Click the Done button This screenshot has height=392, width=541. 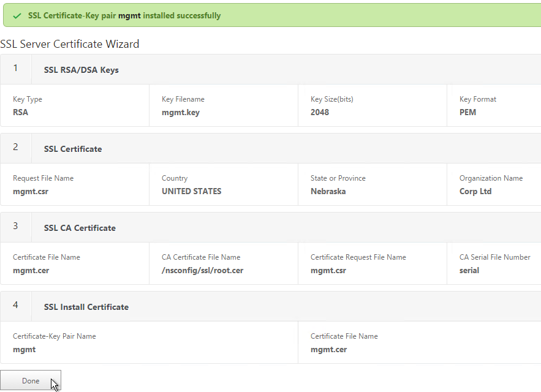(31, 380)
